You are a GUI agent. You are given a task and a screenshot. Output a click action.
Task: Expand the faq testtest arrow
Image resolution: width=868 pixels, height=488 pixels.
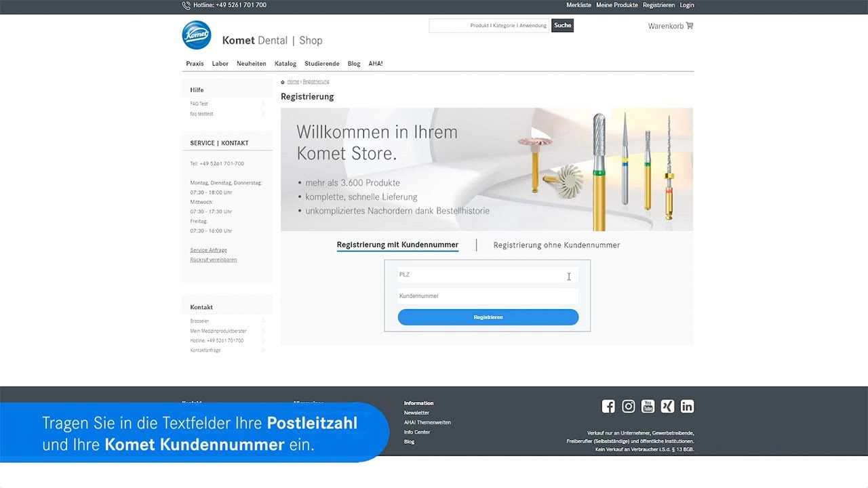263,114
